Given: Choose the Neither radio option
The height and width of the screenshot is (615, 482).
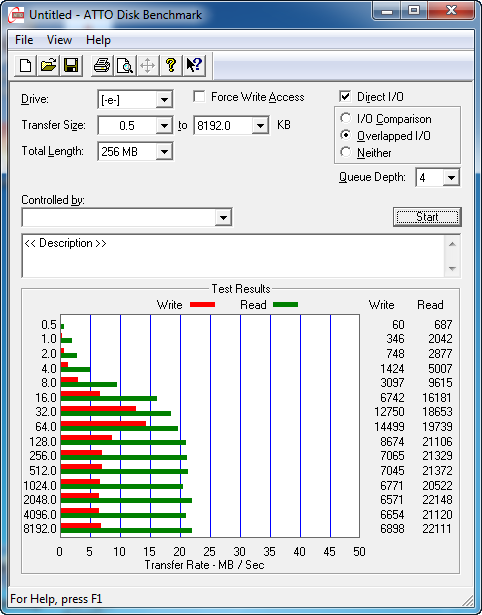Looking at the screenshot, I should click(346, 152).
